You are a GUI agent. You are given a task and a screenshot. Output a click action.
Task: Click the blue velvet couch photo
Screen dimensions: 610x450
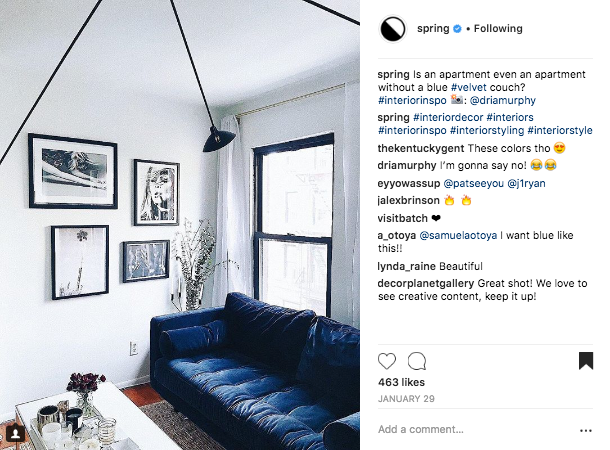(180, 225)
